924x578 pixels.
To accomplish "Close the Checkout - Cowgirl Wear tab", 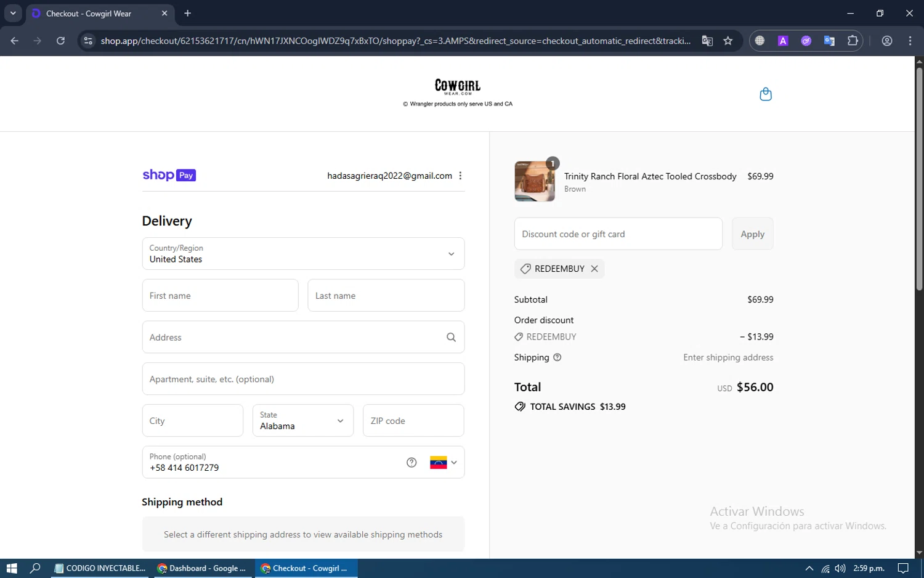I will click(164, 13).
